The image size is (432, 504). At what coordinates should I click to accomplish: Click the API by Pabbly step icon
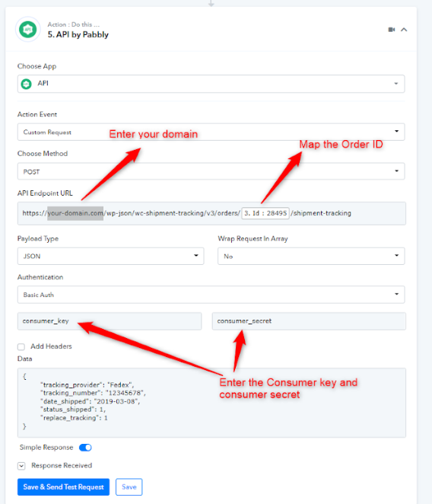[x=28, y=30]
